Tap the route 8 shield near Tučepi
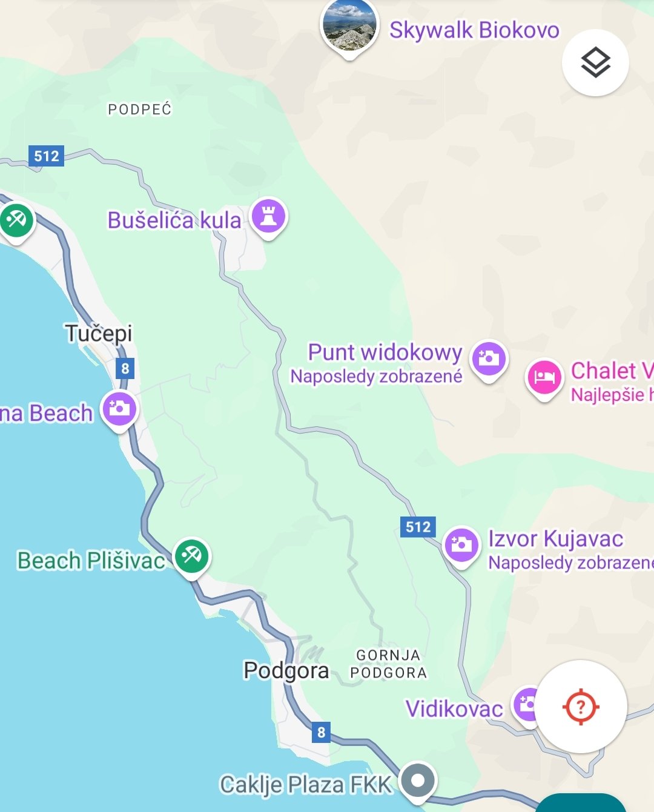This screenshot has width=654, height=812. tap(125, 368)
